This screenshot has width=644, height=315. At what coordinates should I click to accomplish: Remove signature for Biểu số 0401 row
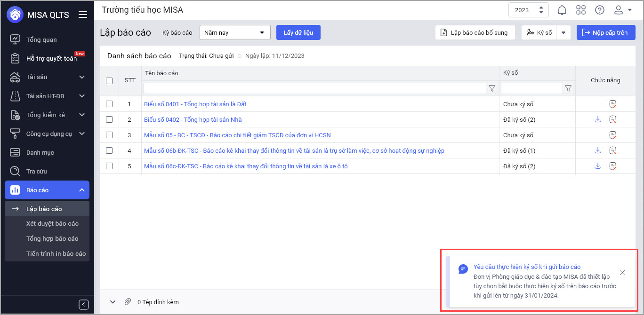coord(612,104)
